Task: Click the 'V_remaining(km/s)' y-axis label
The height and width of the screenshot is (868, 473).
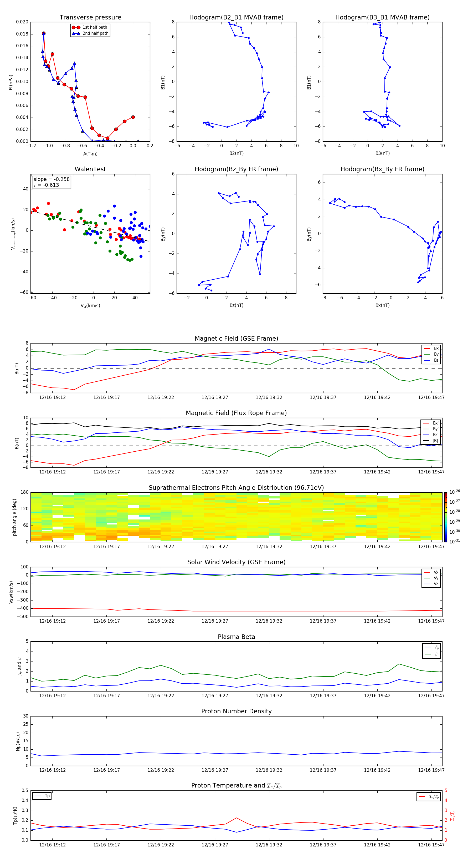Action: coord(13,234)
